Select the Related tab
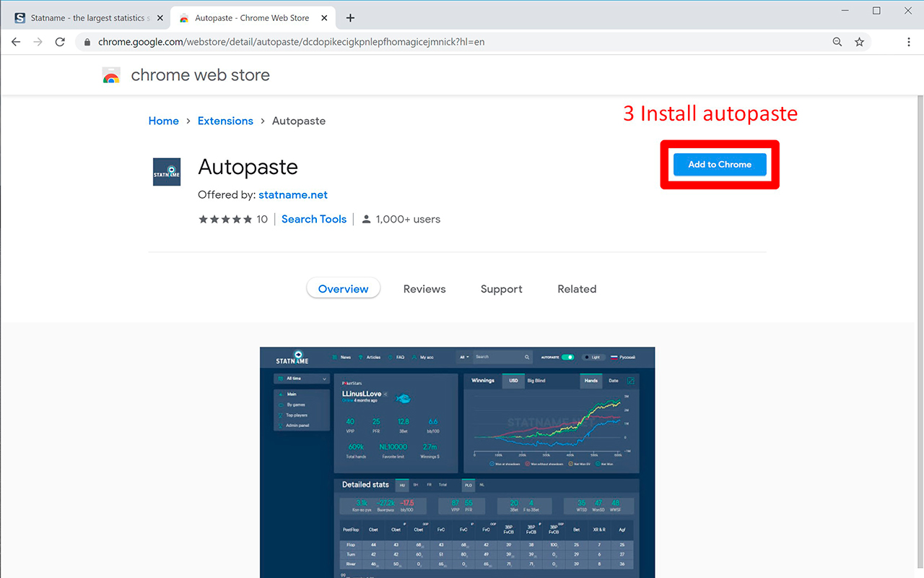 577,288
